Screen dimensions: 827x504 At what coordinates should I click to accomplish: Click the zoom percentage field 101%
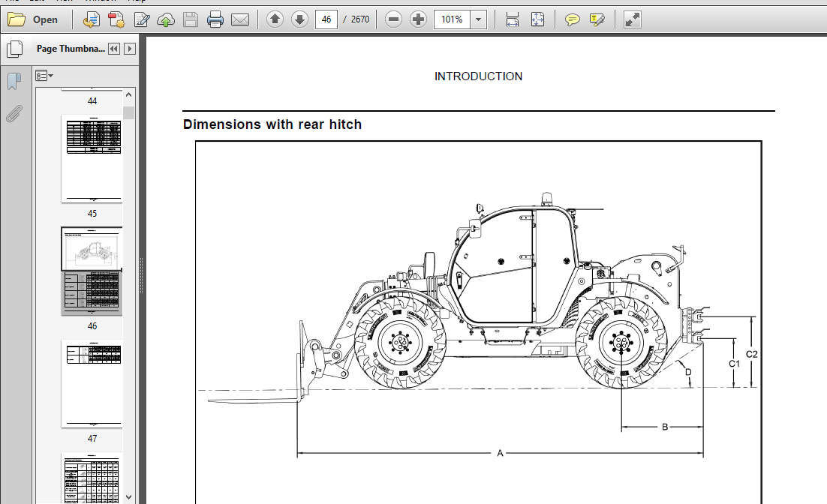452,19
